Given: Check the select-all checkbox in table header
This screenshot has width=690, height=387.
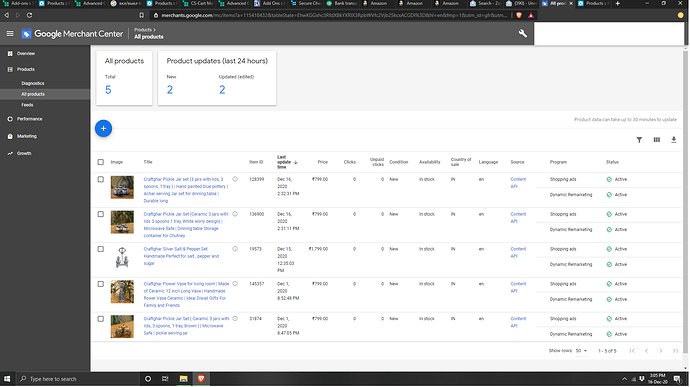Looking at the screenshot, I should pyautogui.click(x=101, y=162).
